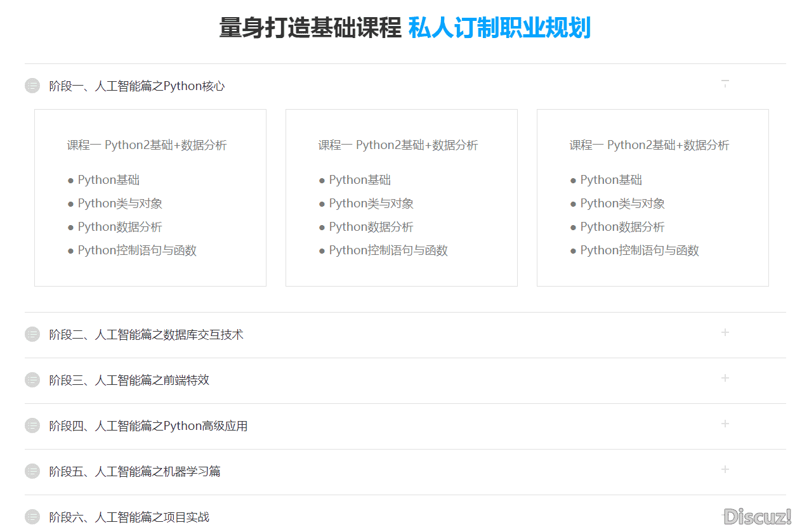Open the 阶段四、人工智能篇之Python高级应用 section

point(148,426)
